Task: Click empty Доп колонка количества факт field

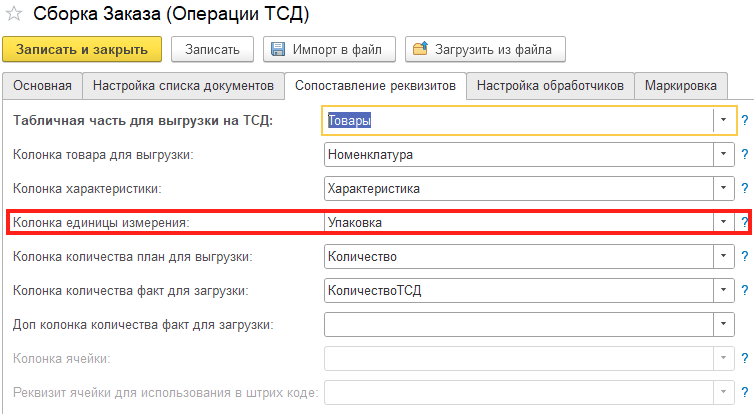Action: pyautogui.click(x=518, y=325)
